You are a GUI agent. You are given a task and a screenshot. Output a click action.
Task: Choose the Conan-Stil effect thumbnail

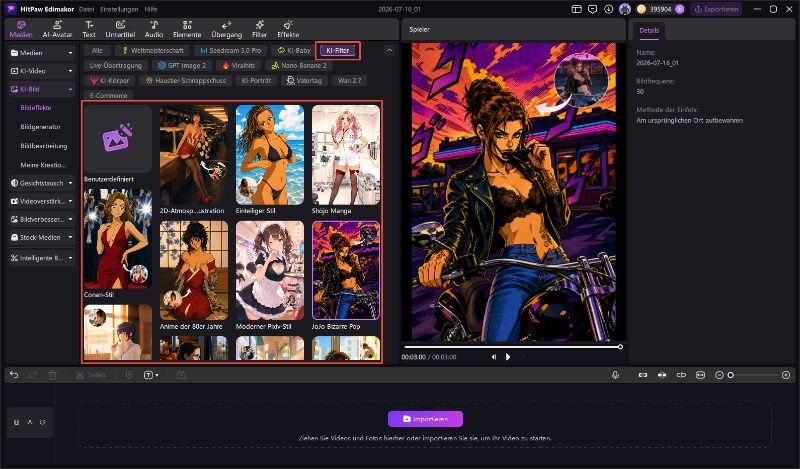point(118,239)
